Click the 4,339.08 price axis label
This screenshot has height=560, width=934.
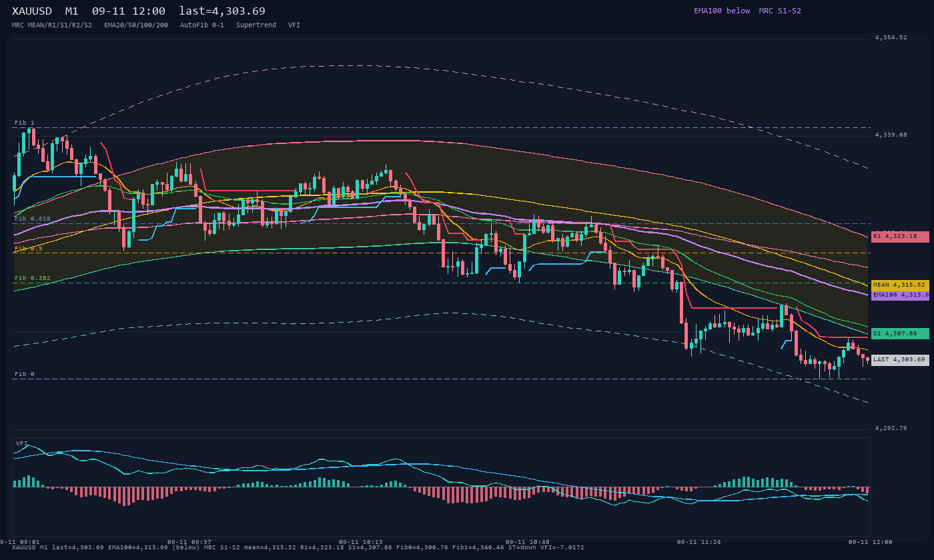(891, 135)
